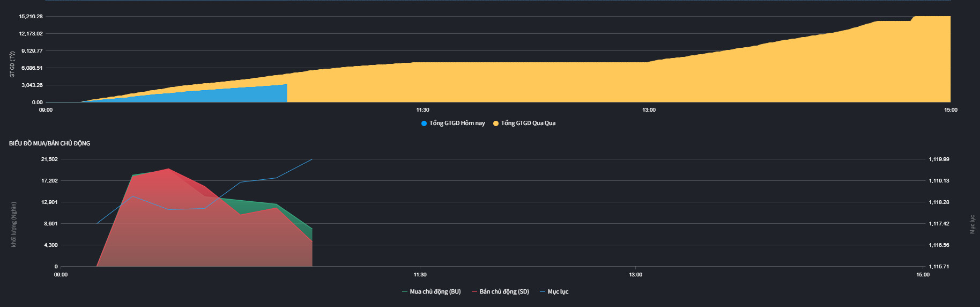Screen dimensions: 980x307
Task: Click the 1,119.99 right axis value
Action: (x=939, y=159)
